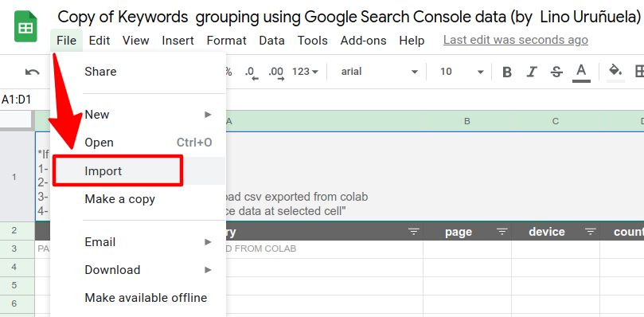Toggle italic formatting
This screenshot has height=317, width=644.
(x=532, y=72)
